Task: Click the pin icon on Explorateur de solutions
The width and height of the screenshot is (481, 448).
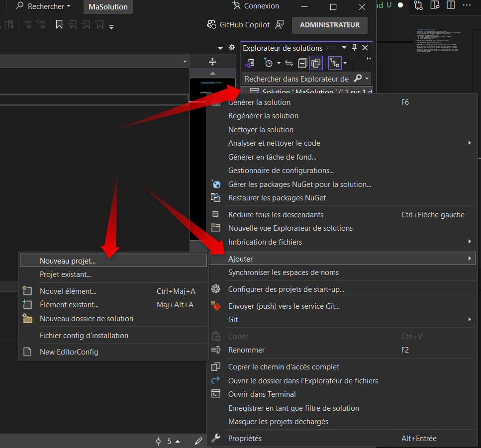Action: pyautogui.click(x=354, y=48)
